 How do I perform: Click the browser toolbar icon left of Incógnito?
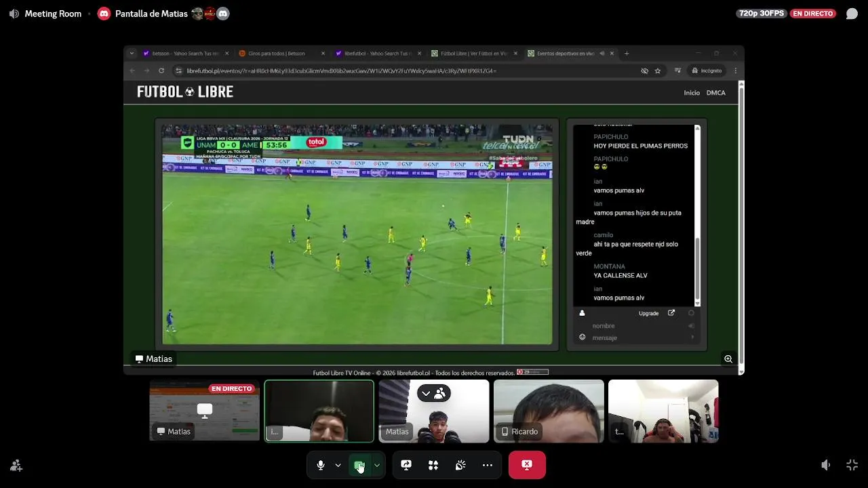pos(677,70)
